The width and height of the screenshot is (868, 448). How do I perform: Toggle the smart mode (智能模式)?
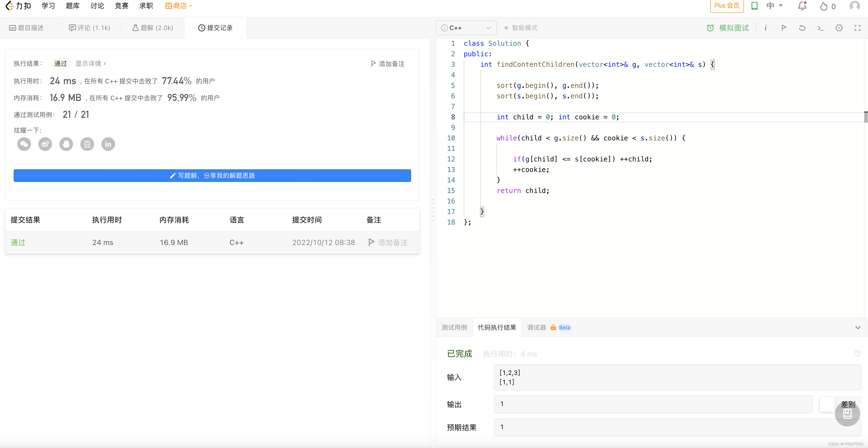[x=521, y=28]
